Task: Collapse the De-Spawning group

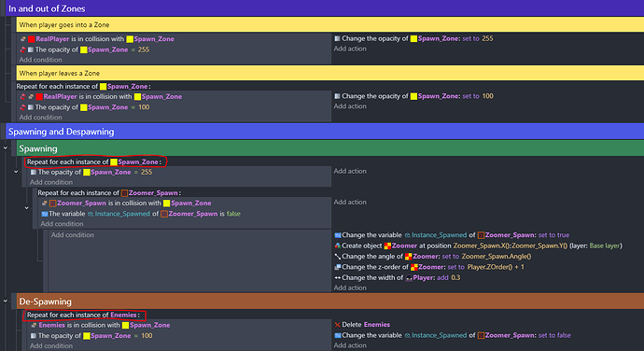Action: (x=6, y=302)
